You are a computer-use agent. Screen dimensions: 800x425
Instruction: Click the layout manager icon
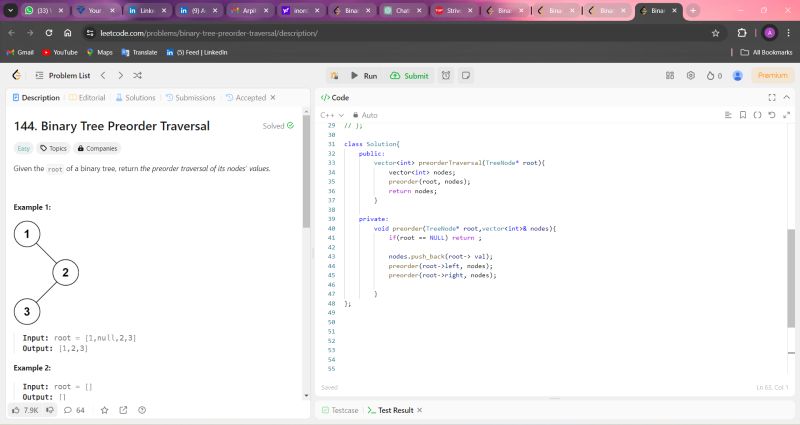coord(669,75)
